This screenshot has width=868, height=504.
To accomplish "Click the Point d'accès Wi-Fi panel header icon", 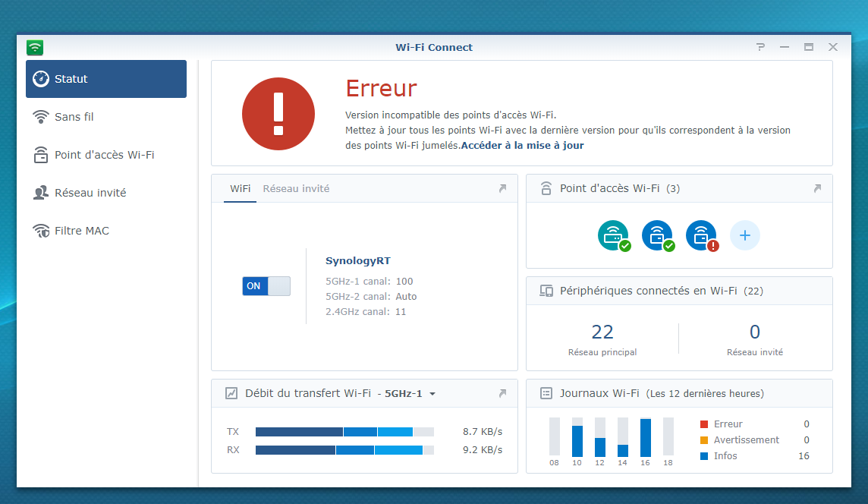I will point(546,189).
